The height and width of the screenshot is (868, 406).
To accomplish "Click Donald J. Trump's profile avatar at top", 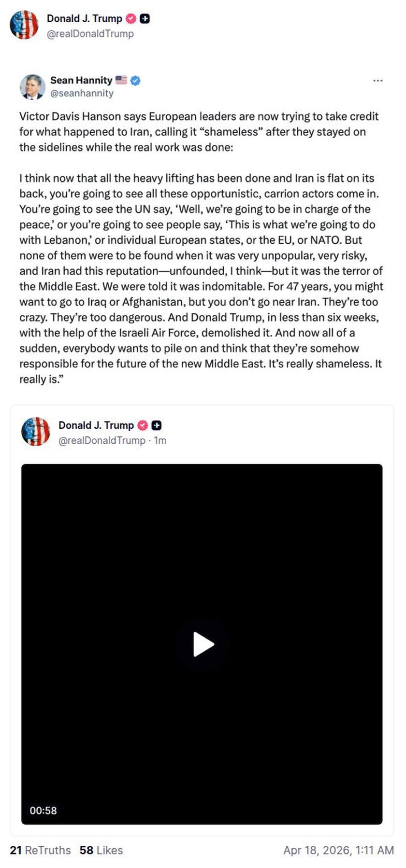I will 24,25.
